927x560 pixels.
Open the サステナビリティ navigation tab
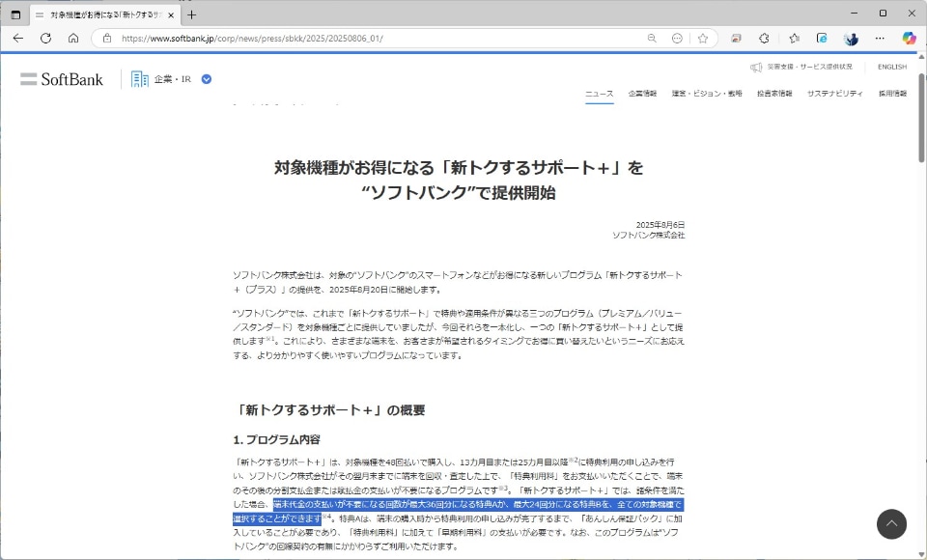pos(834,94)
